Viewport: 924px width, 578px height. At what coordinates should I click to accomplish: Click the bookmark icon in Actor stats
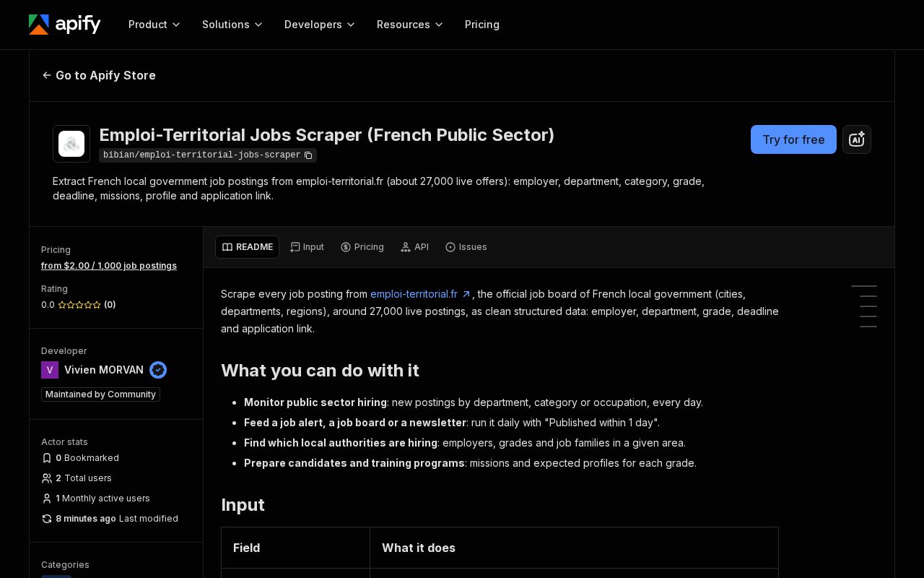coord(47,458)
